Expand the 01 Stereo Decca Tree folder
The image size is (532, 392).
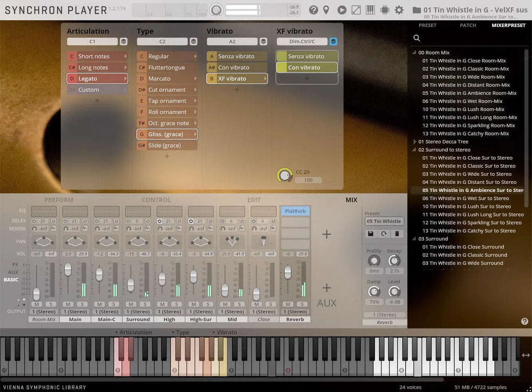click(415, 142)
